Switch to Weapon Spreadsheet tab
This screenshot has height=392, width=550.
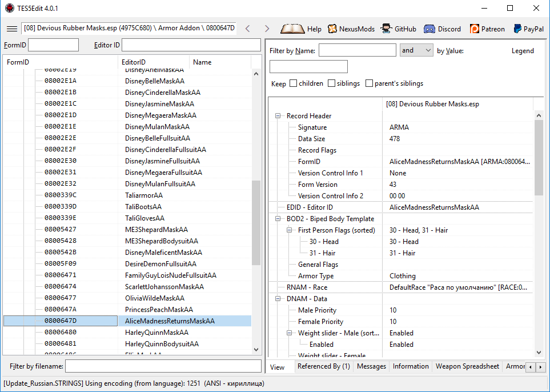point(467,366)
